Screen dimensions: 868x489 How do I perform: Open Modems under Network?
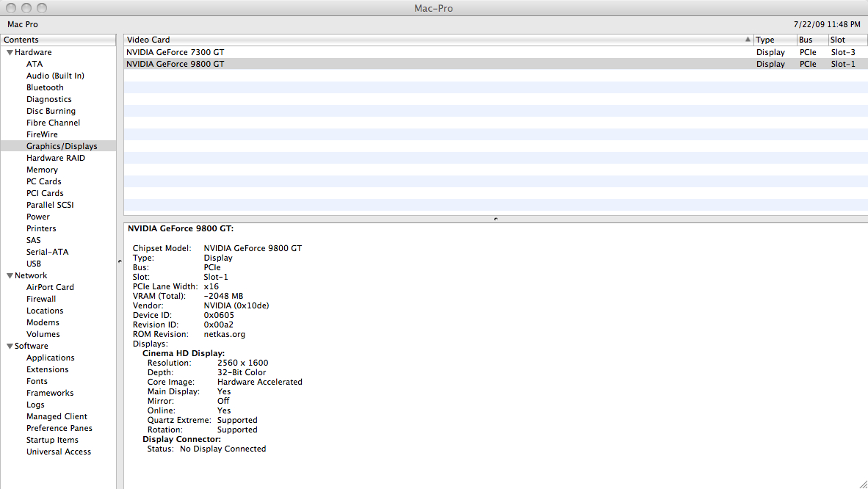[x=43, y=322]
